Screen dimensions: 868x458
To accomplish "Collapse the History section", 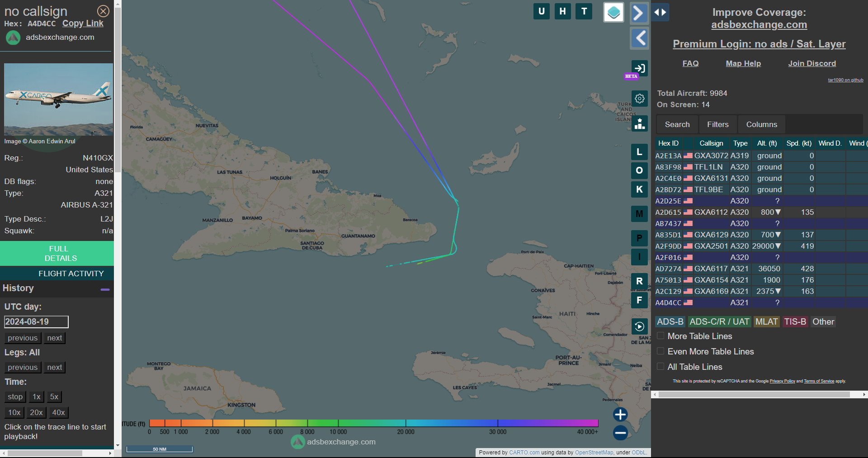I will (x=105, y=289).
